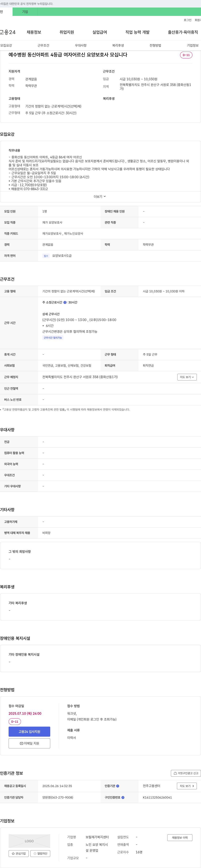Expand job description with 더보기

click(x=100, y=196)
